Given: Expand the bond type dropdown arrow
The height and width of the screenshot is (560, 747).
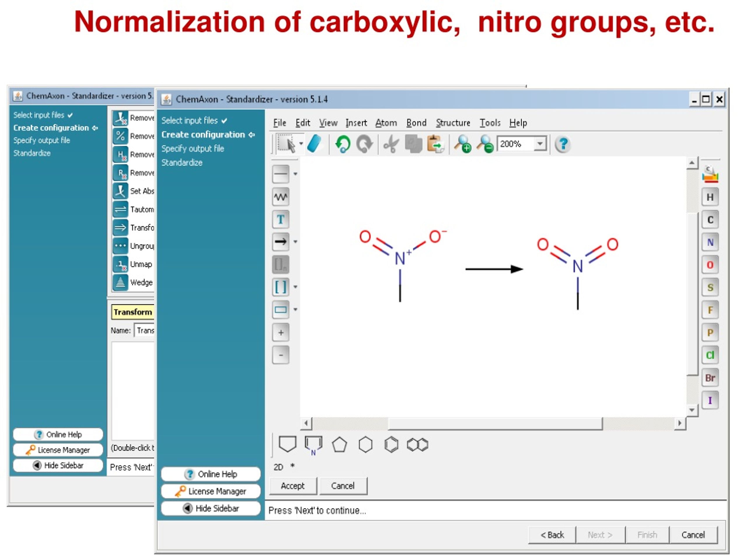Looking at the screenshot, I should tap(295, 174).
